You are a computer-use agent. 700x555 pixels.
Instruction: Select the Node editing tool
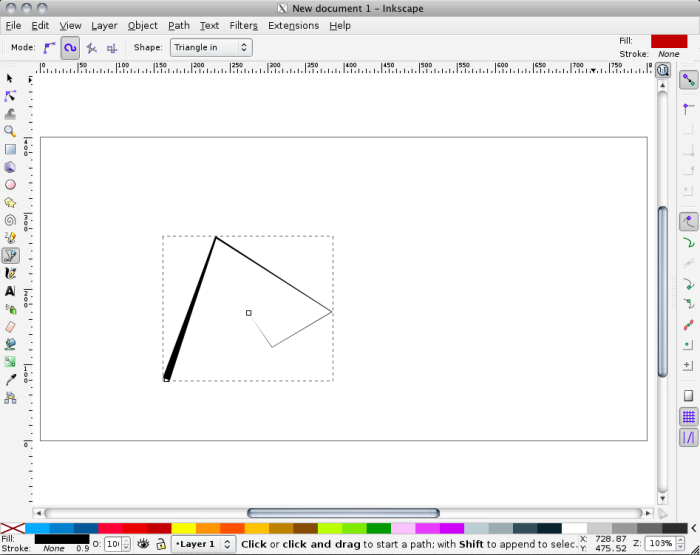pyautogui.click(x=10, y=96)
